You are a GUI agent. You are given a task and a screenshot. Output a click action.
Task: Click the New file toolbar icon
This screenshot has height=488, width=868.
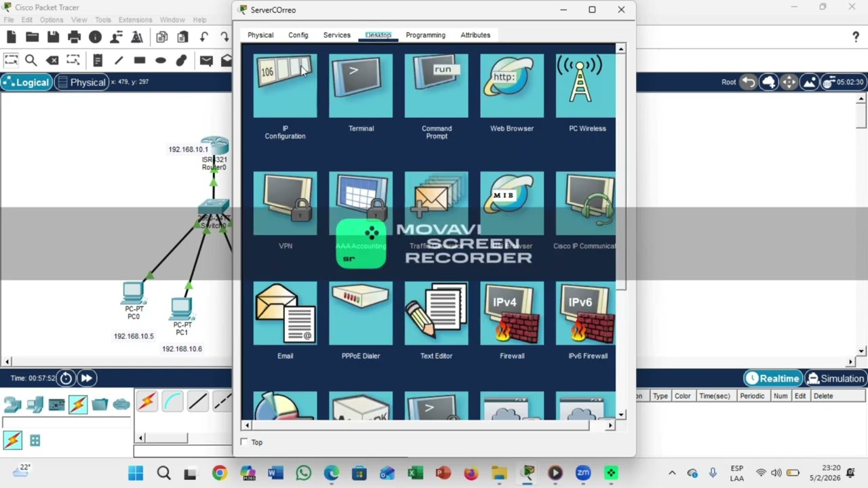point(12,37)
